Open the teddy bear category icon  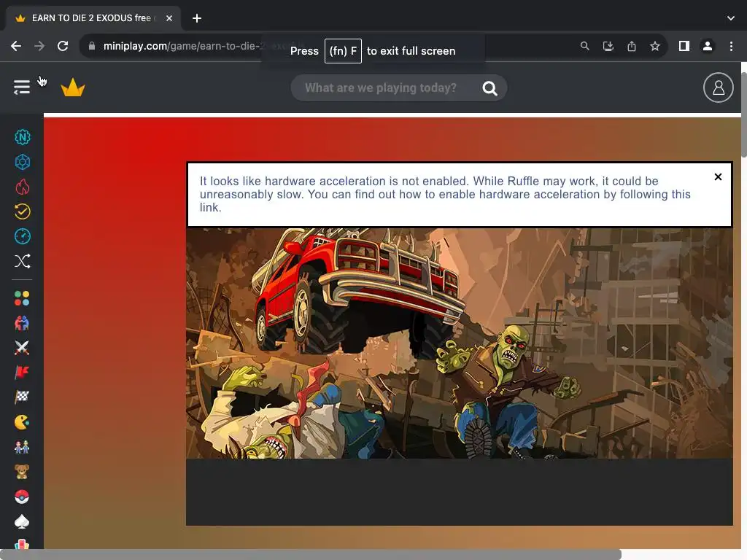22,472
